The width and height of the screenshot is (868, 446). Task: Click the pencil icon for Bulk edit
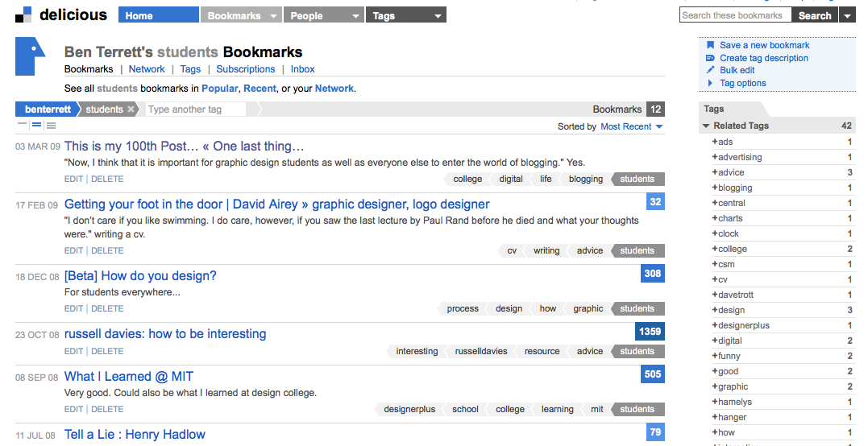point(710,71)
